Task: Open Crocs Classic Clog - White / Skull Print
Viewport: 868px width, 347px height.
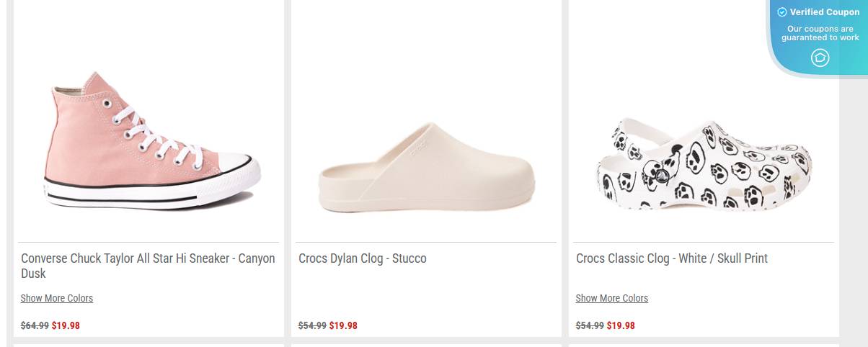Action: point(672,258)
